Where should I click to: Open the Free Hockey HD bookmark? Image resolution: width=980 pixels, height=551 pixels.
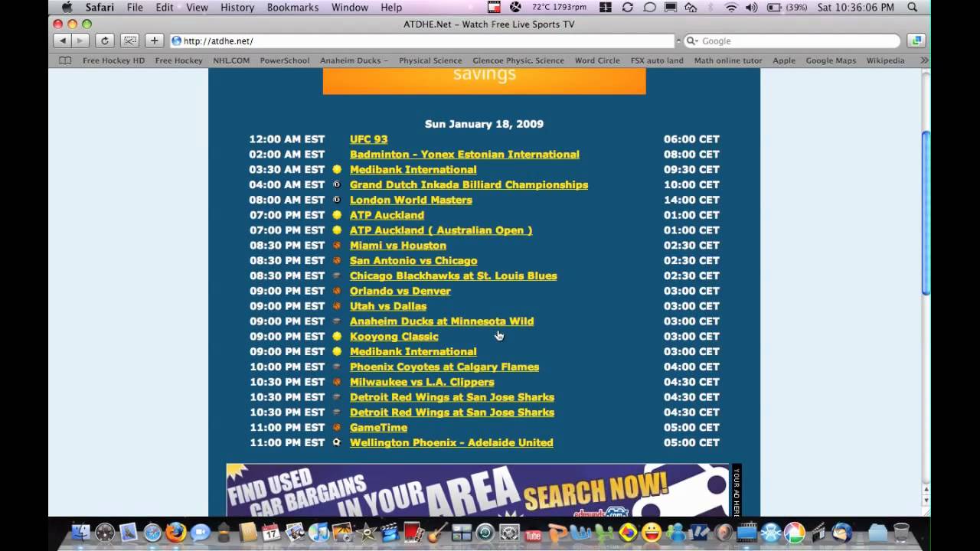click(113, 60)
